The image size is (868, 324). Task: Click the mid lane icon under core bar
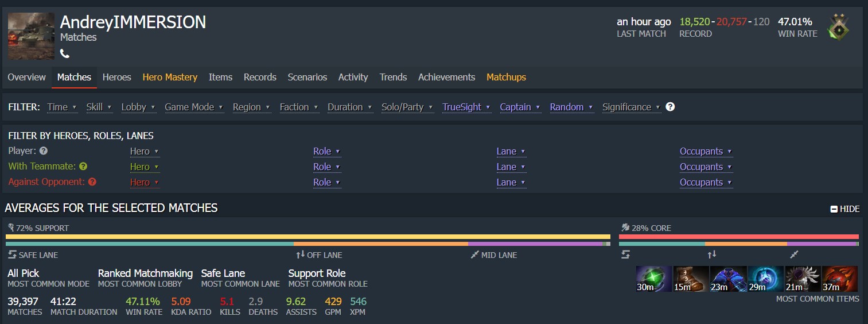pos(794,254)
